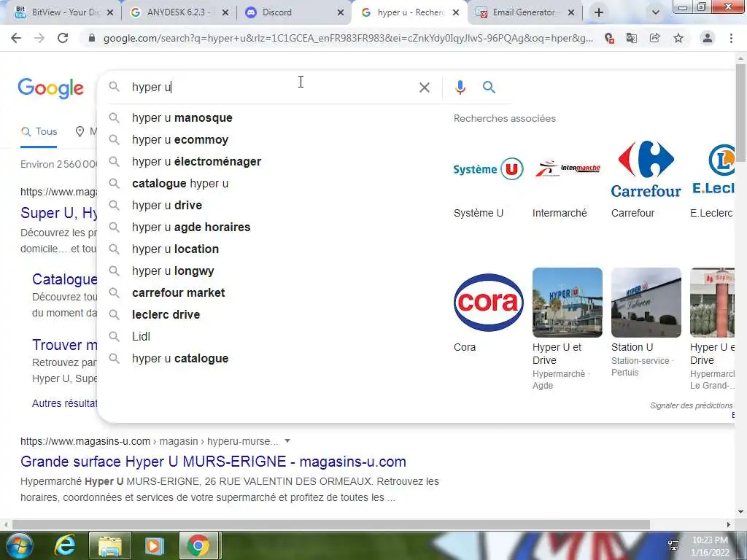Choose suggestion catalogue hyper u
Screen dimensions: 747x560
point(180,183)
